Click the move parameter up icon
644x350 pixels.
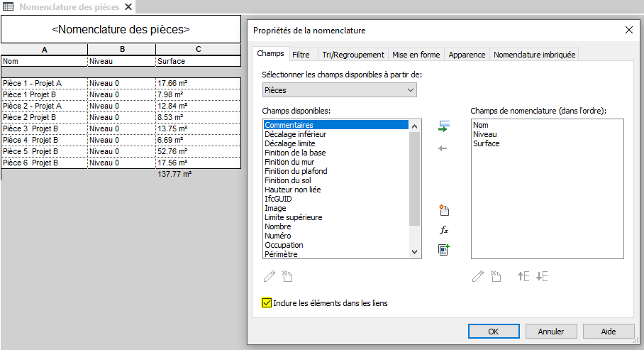coord(523,277)
